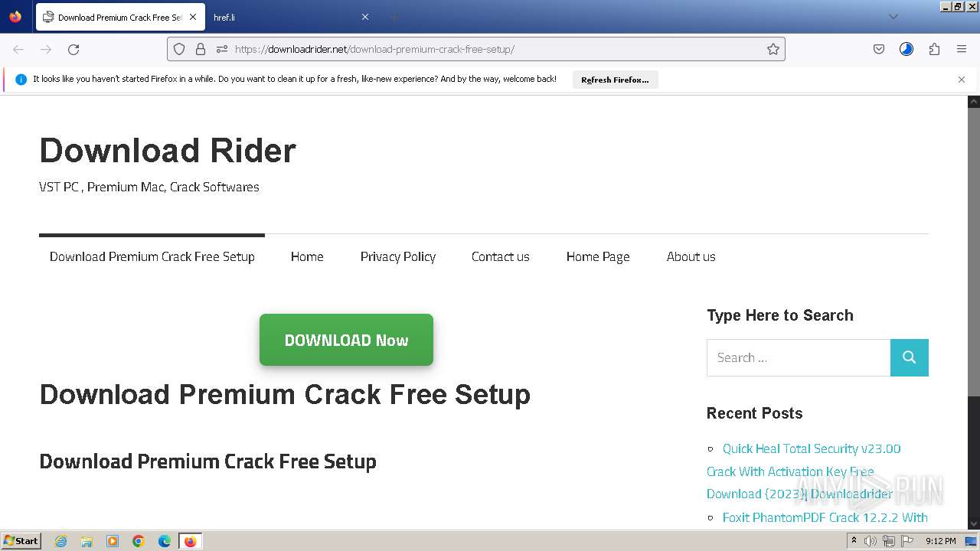Open the Quick Heal Total Security post

pyautogui.click(x=804, y=471)
